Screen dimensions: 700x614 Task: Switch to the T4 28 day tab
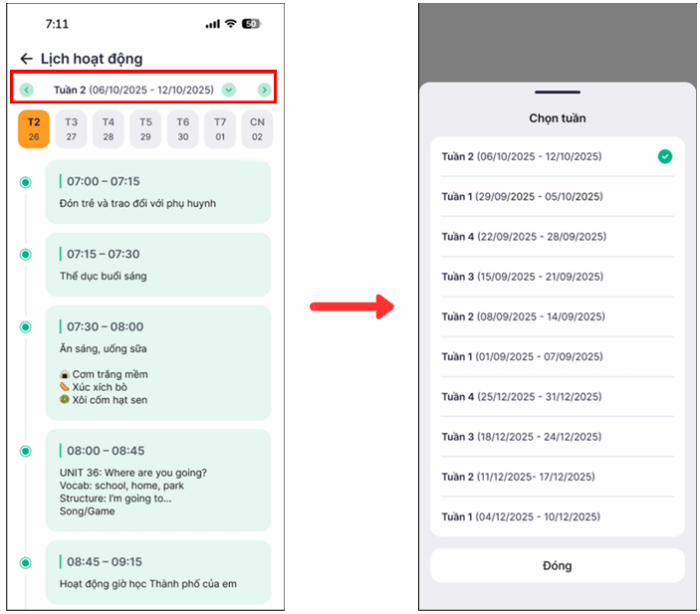coord(109,129)
